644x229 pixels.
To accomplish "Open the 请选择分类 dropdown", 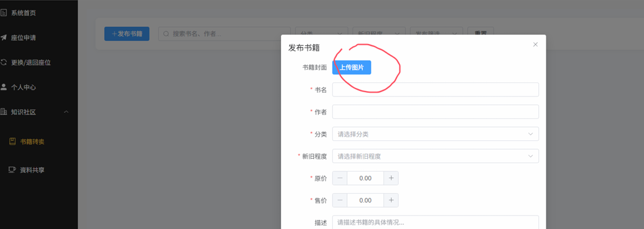I will (435, 134).
